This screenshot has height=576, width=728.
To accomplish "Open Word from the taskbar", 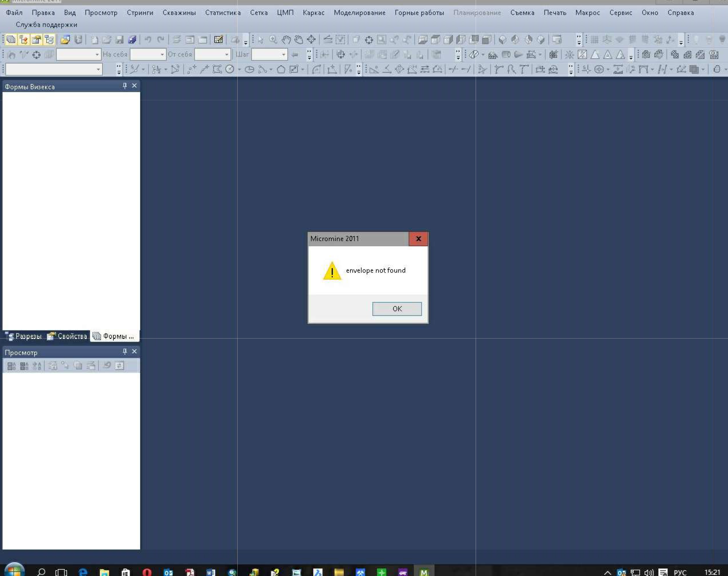I will pos(211,572).
